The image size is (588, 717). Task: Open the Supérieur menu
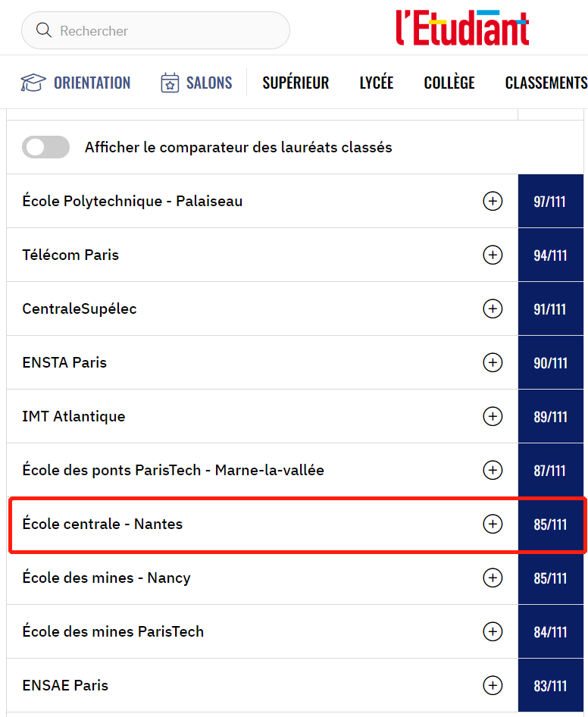[296, 83]
